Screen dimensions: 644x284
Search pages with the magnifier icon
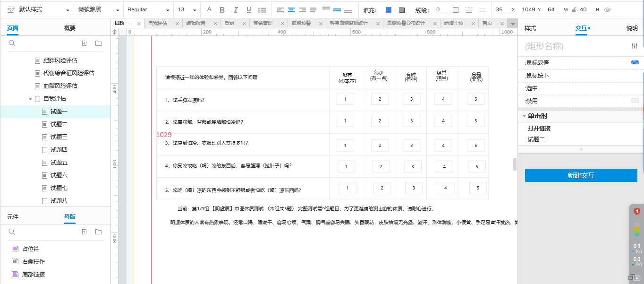[x=12, y=43]
